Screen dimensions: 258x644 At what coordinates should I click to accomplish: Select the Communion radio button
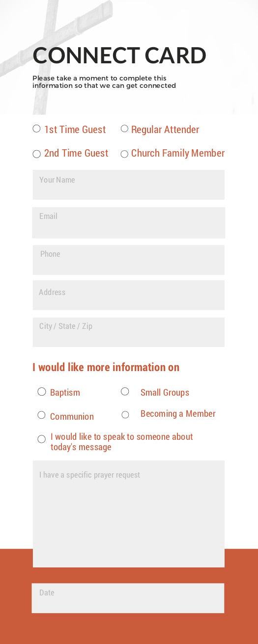pyautogui.click(x=41, y=415)
